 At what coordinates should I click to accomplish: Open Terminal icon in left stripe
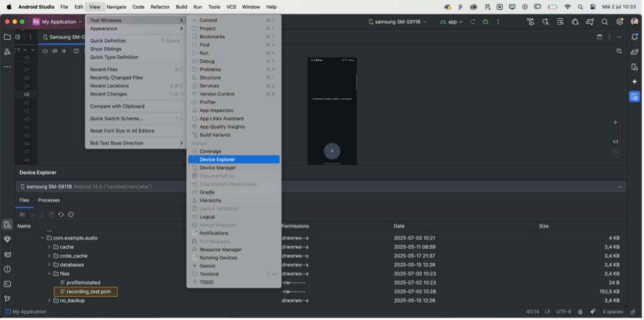point(7,284)
